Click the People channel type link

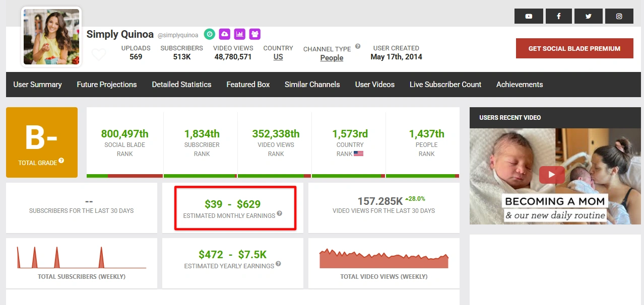332,58
